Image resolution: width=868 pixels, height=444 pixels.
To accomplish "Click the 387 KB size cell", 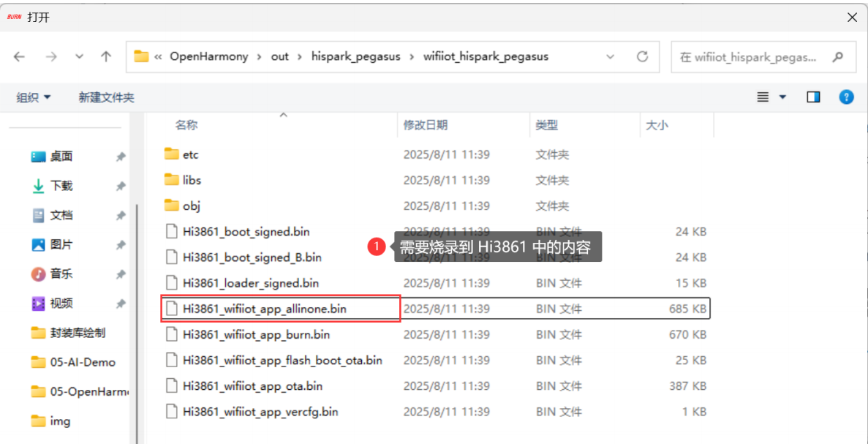I will pyautogui.click(x=687, y=386).
